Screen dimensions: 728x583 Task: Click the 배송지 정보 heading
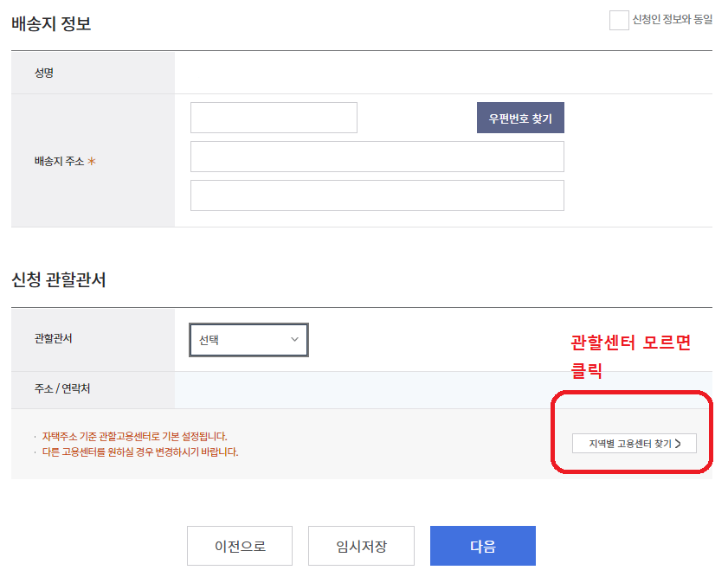[x=51, y=23]
